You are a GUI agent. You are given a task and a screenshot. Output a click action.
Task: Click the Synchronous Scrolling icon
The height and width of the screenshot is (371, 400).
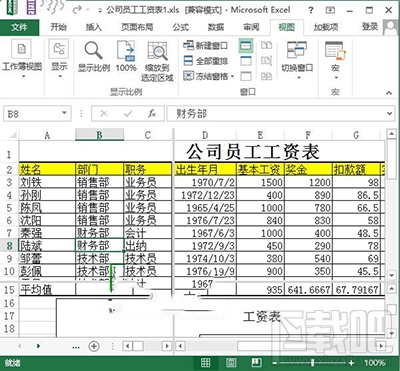(x=266, y=61)
